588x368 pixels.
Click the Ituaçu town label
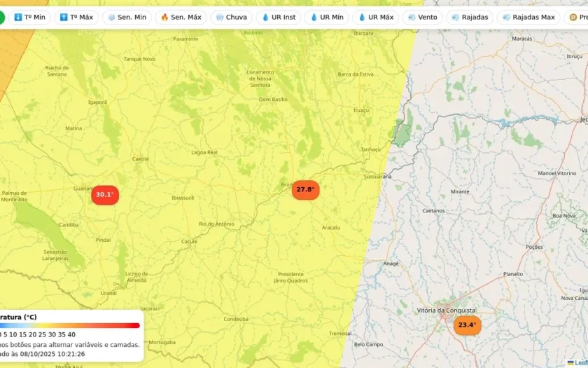pyautogui.click(x=361, y=111)
